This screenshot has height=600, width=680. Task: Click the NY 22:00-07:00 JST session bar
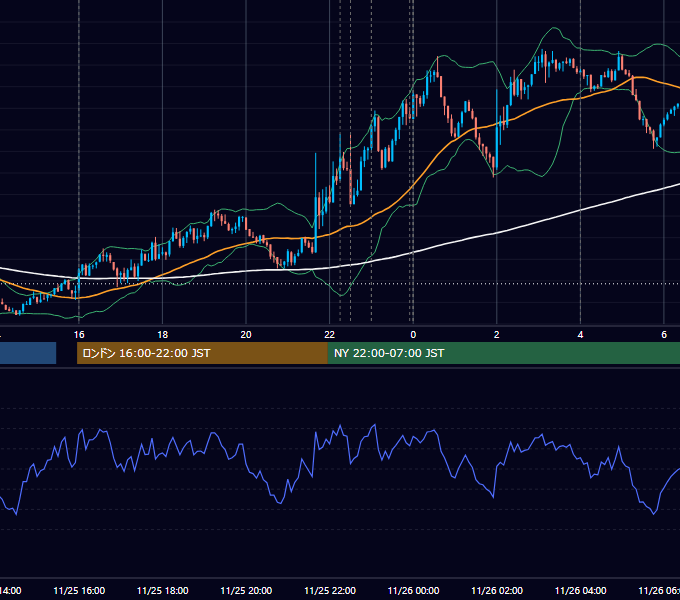[503, 353]
